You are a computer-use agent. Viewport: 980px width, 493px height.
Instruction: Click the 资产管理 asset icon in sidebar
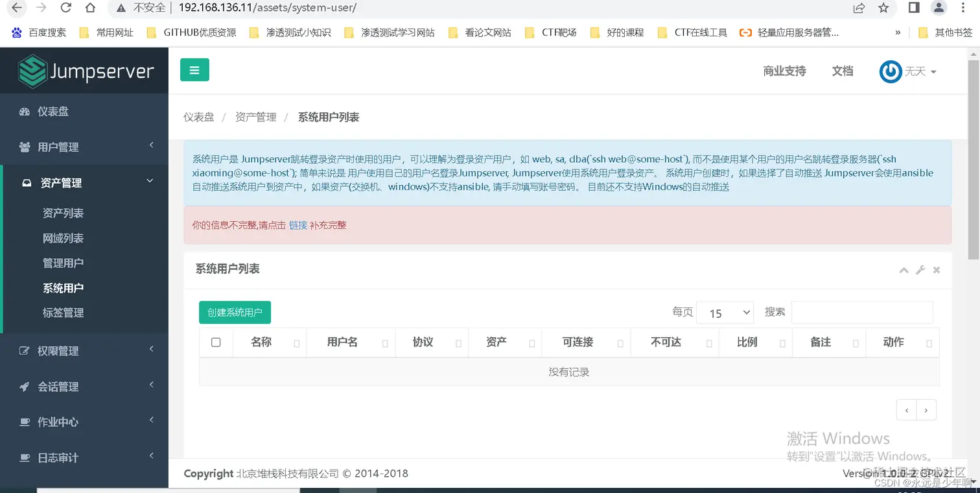point(27,182)
